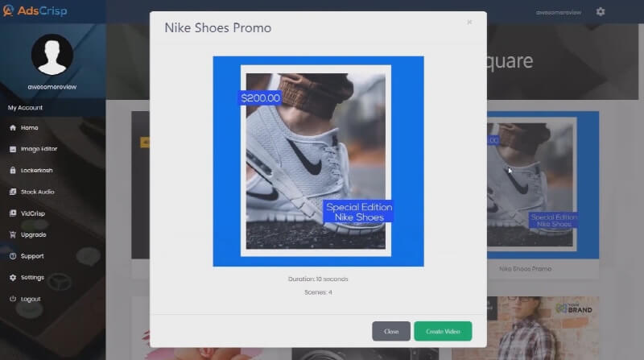Click the AdsCrisp logo
Screen dimensions: 644x360
point(35,10)
